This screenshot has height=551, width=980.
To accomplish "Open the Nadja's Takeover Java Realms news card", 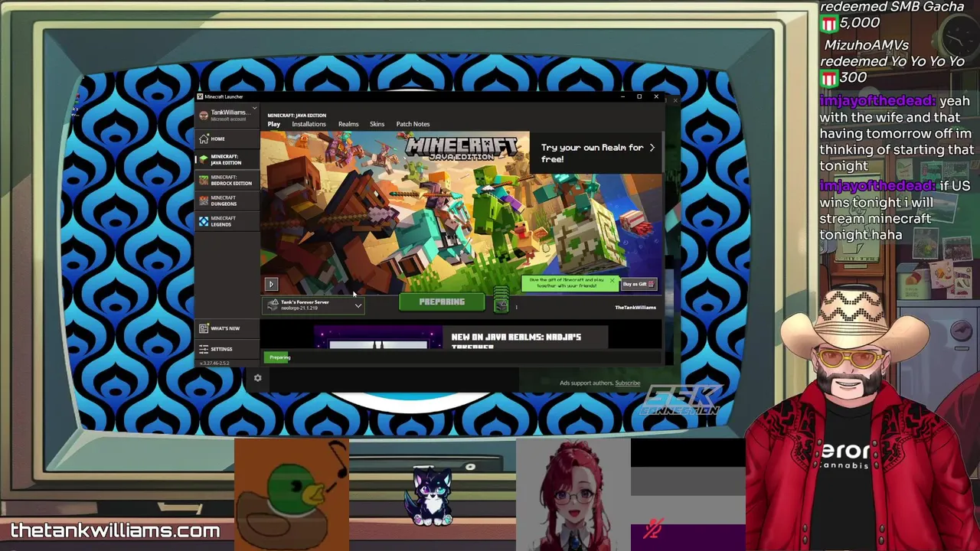I will pos(460,337).
